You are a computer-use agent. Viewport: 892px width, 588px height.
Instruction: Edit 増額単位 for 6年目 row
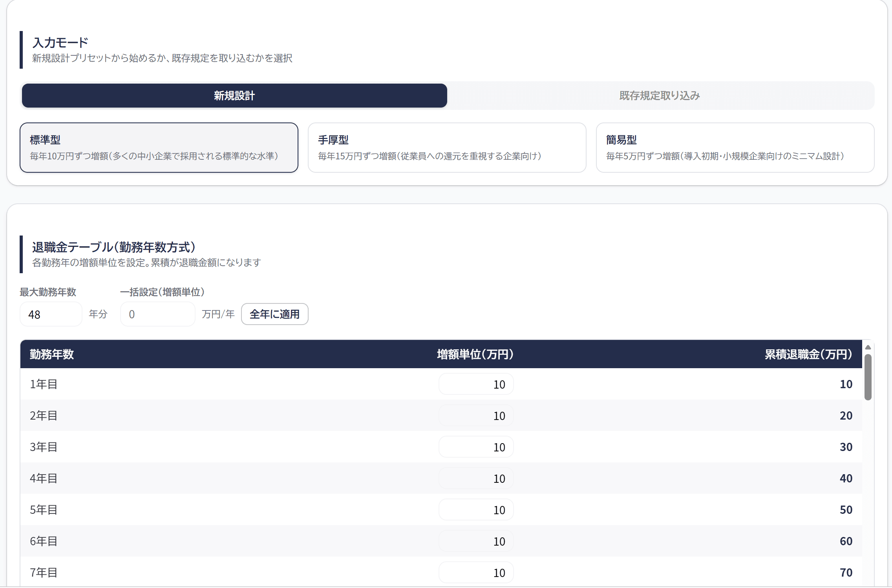(x=476, y=541)
